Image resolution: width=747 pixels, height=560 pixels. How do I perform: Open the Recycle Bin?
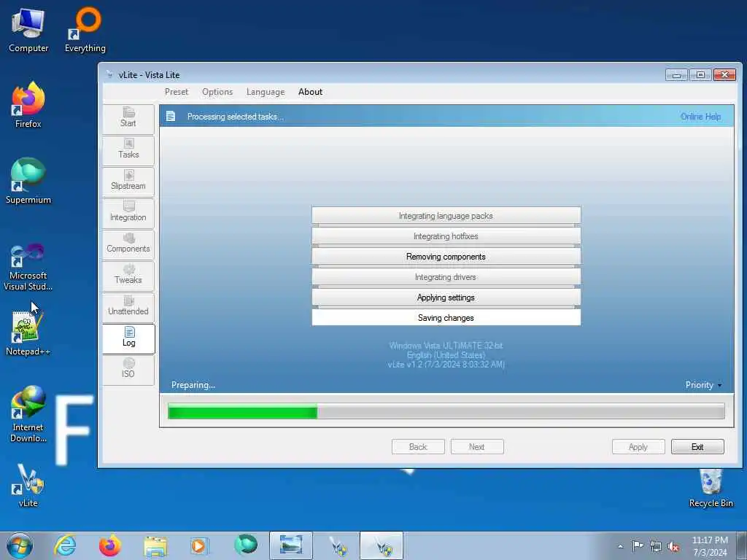[x=711, y=488]
